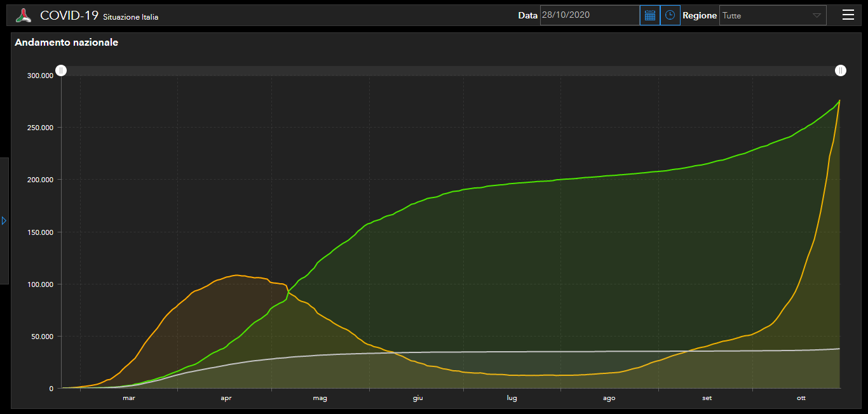The height and width of the screenshot is (414, 868).
Task: Click the COVID-19 header title
Action: click(x=69, y=15)
